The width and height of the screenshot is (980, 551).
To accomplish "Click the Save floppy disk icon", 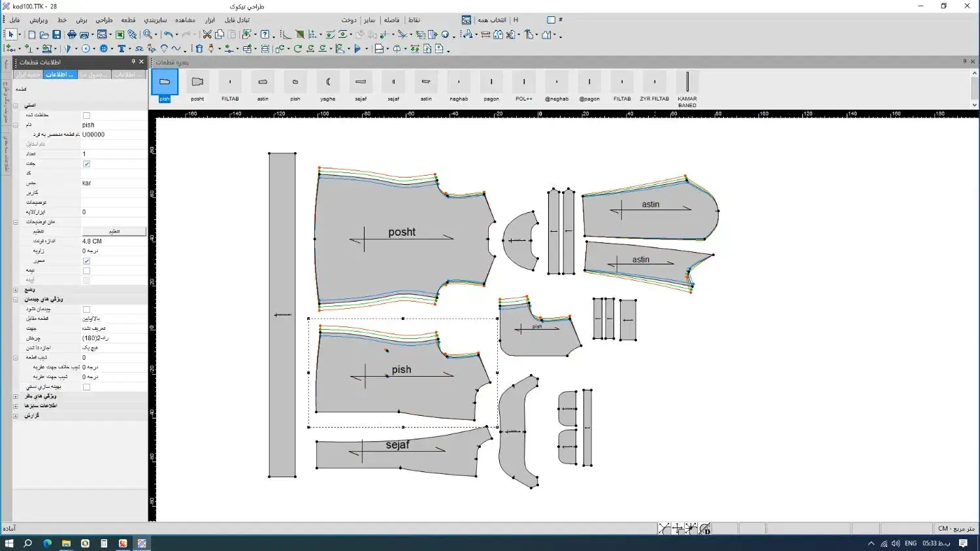I will tap(57, 35).
